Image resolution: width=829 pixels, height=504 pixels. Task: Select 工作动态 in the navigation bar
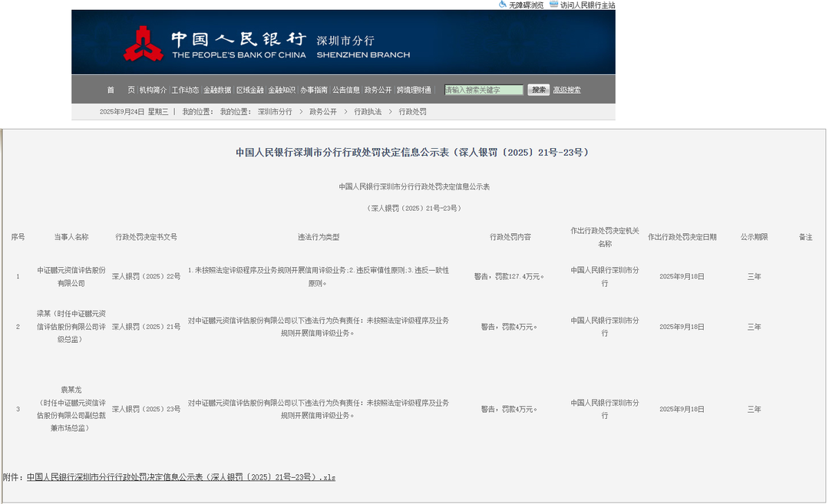pyautogui.click(x=185, y=90)
